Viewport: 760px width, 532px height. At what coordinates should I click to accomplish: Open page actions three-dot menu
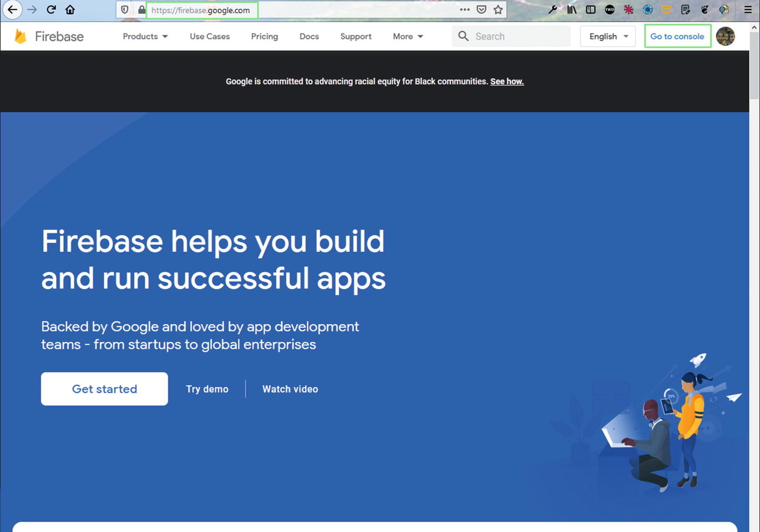point(465,10)
